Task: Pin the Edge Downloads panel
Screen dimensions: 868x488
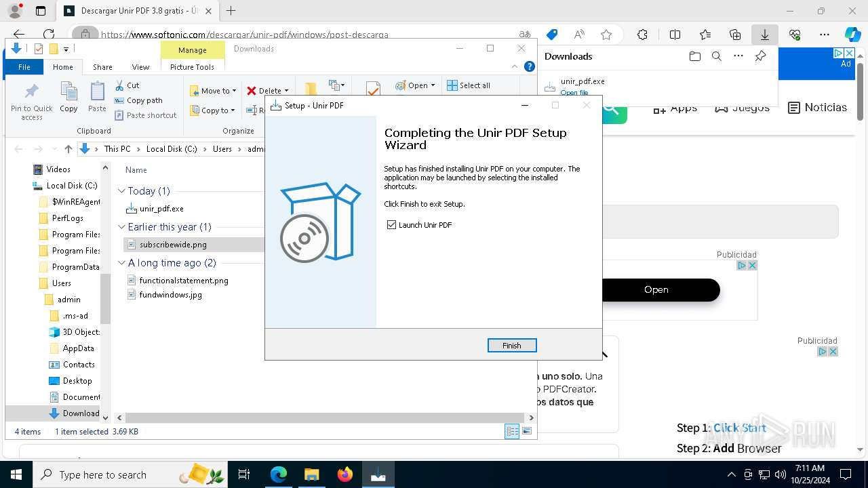Action: point(761,56)
